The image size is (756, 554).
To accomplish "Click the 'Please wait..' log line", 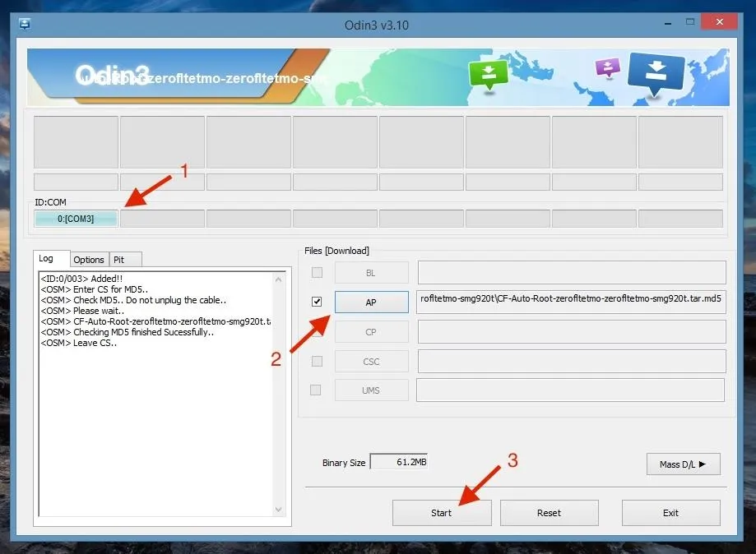I will pyautogui.click(x=82, y=311).
